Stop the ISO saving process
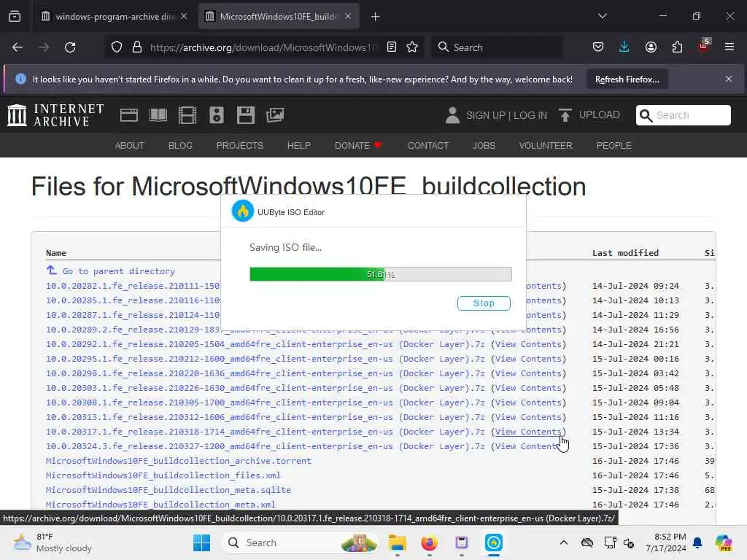The image size is (747, 560). coord(484,303)
